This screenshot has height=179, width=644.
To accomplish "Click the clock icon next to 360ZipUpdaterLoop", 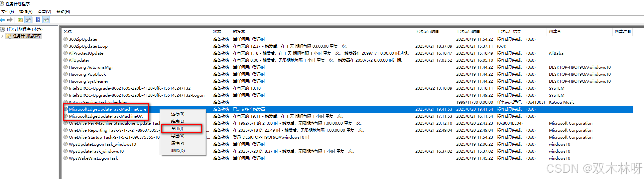I will tap(66, 46).
